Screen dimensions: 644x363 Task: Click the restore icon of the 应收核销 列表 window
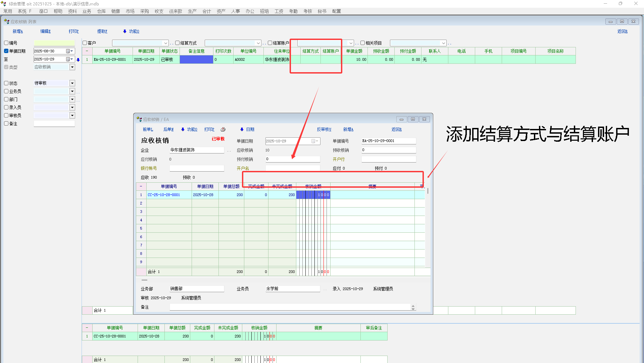click(x=622, y=21)
